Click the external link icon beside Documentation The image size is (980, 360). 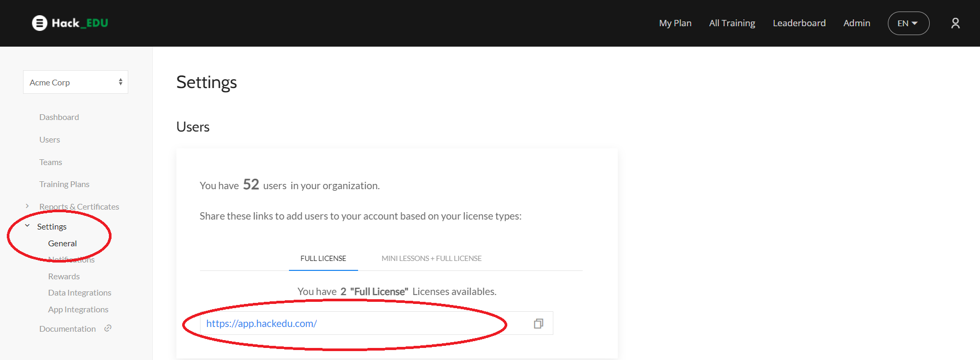pos(108,329)
